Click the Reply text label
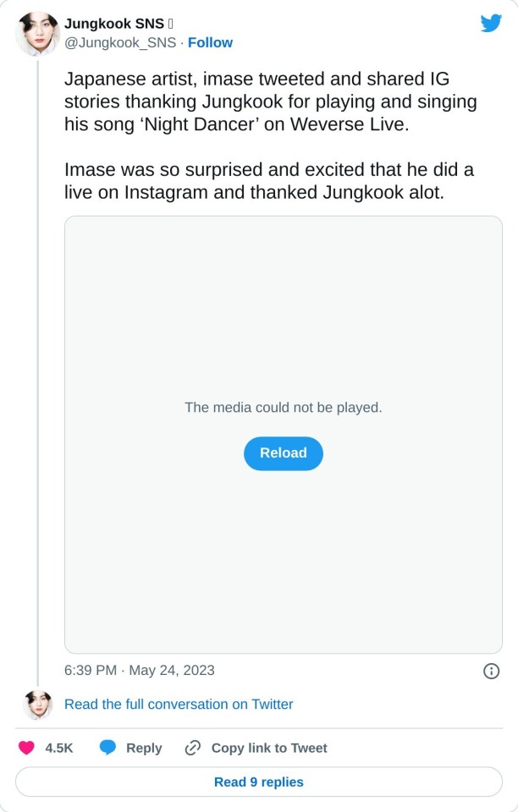Image resolution: width=518 pixels, height=812 pixels. tap(144, 748)
